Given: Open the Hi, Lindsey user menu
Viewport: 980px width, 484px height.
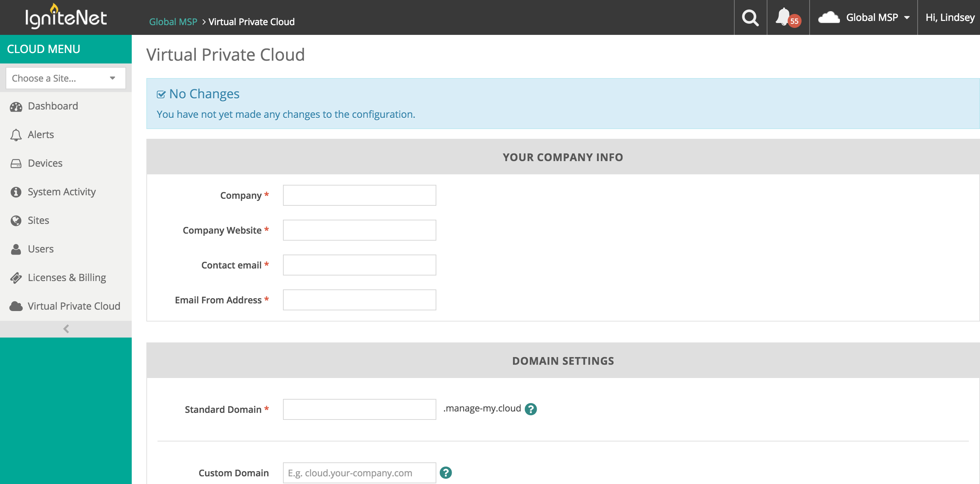Looking at the screenshot, I should coord(950,17).
